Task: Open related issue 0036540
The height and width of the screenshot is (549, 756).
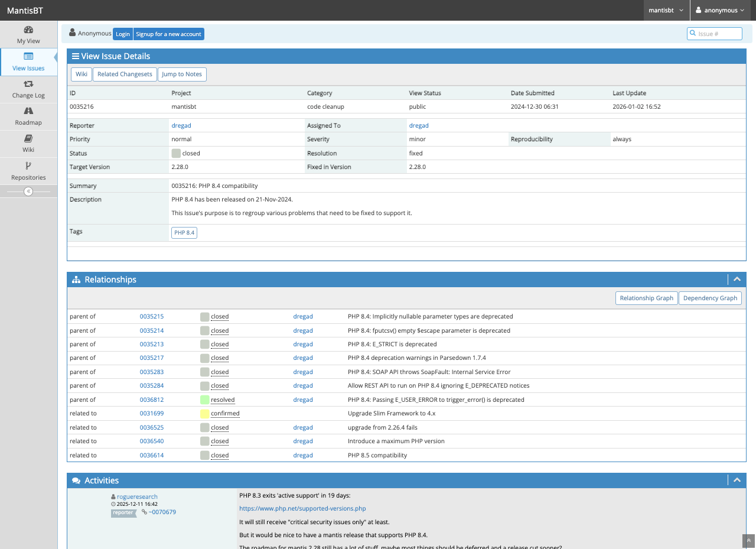Action: click(x=152, y=441)
